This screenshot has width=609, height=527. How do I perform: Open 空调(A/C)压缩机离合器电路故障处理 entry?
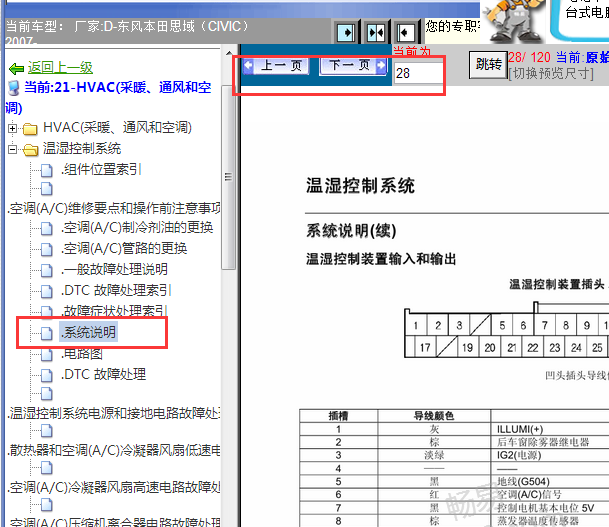point(114,522)
